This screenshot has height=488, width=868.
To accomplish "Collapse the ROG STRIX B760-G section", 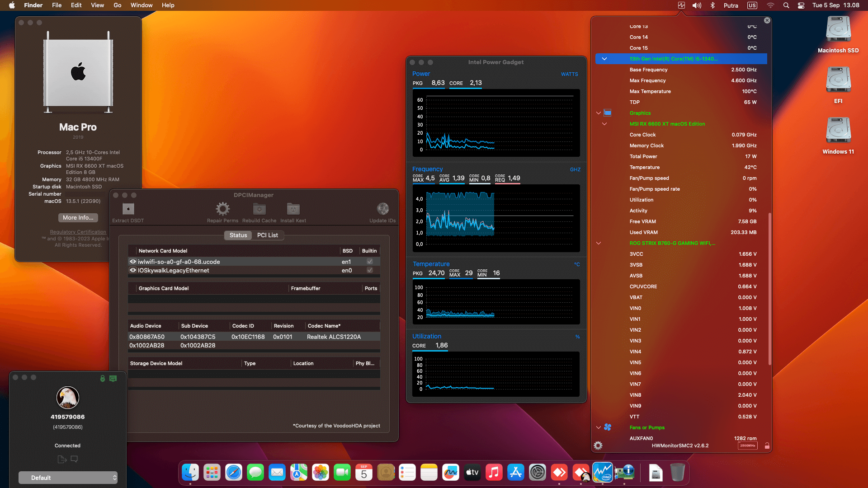I will [599, 243].
